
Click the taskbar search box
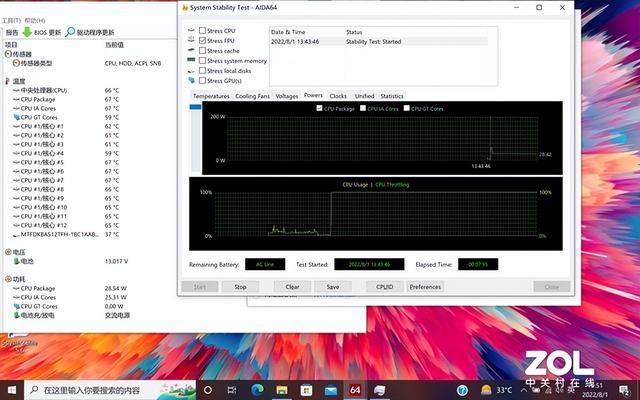pyautogui.click(x=110, y=390)
